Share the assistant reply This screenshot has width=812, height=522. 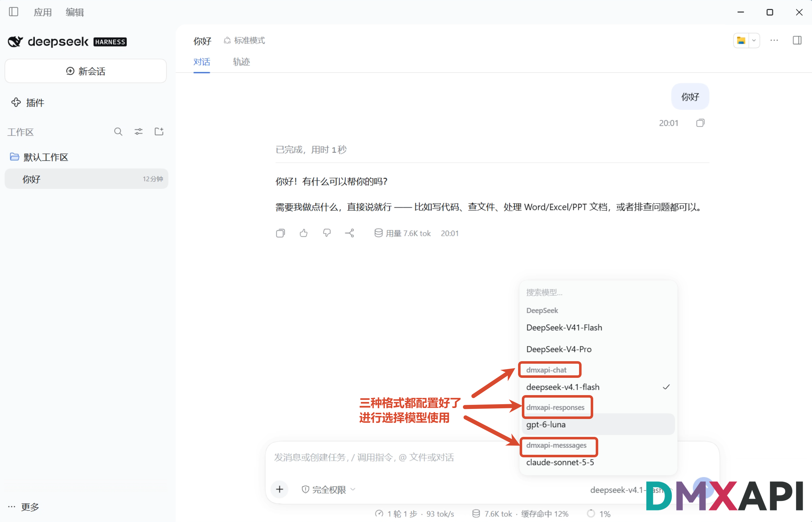(350, 233)
